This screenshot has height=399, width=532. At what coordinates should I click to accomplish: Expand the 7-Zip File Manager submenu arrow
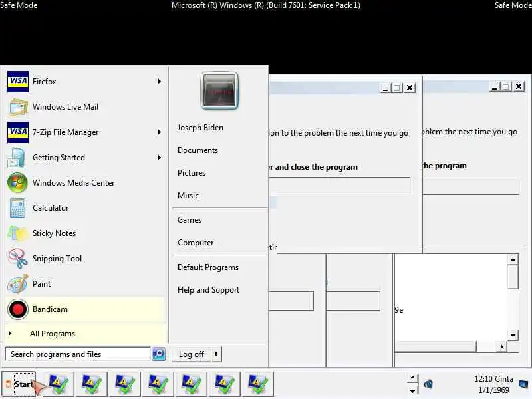(x=159, y=132)
